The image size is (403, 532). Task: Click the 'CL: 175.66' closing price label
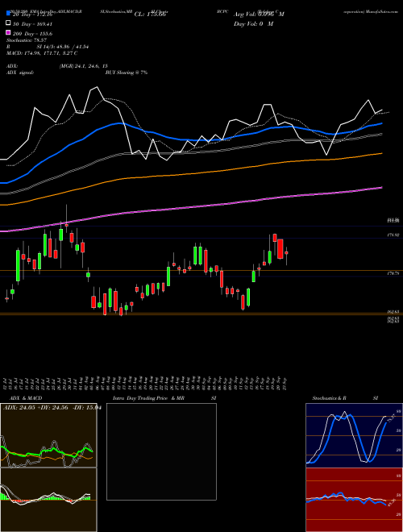coord(150,15)
